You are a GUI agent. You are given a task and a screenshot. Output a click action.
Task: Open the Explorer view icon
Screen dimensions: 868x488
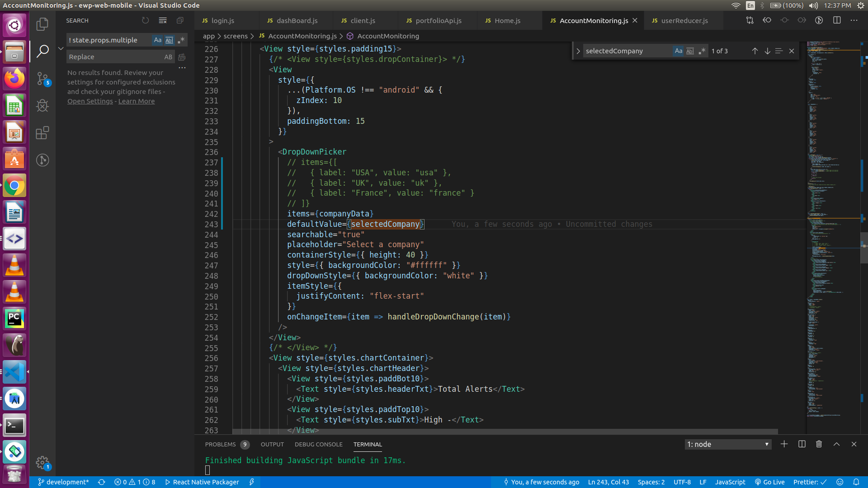pyautogui.click(x=42, y=23)
